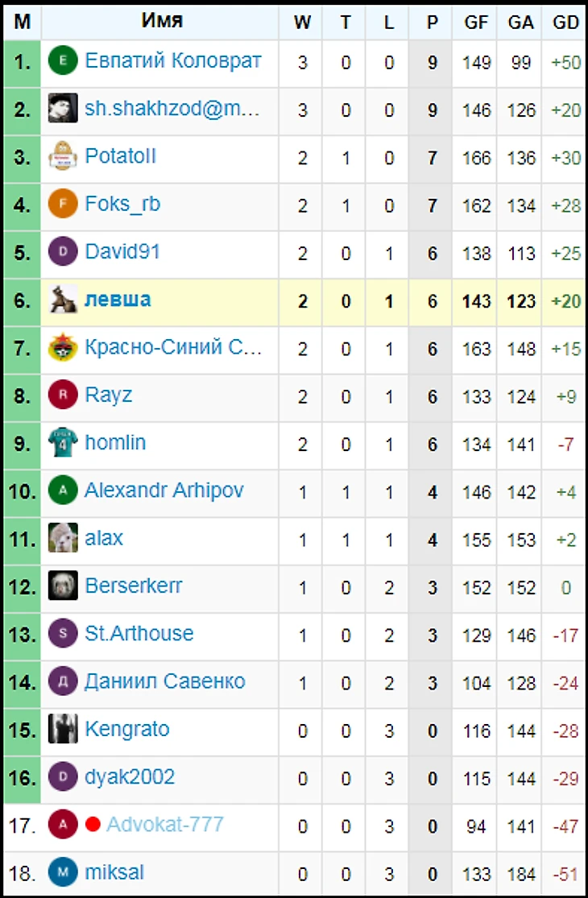Open David91's profile link
The image size is (588, 898).
pos(122,252)
